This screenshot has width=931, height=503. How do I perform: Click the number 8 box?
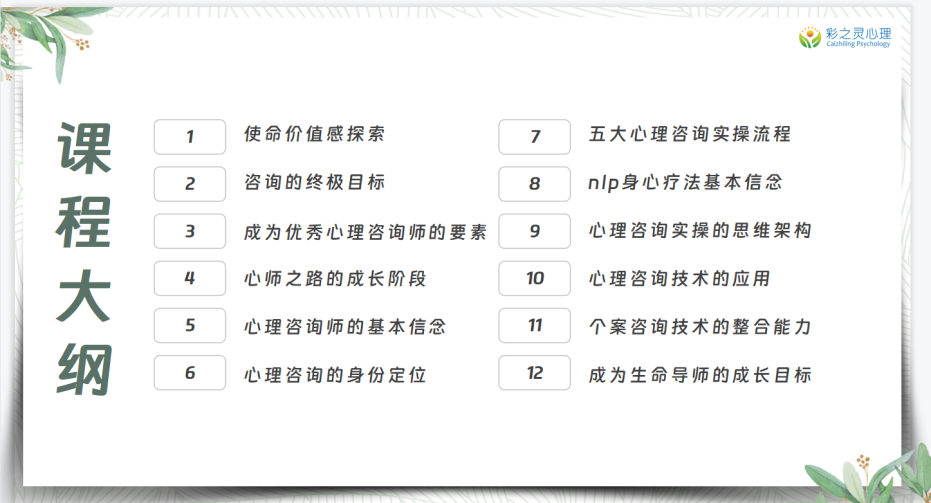pos(534,184)
